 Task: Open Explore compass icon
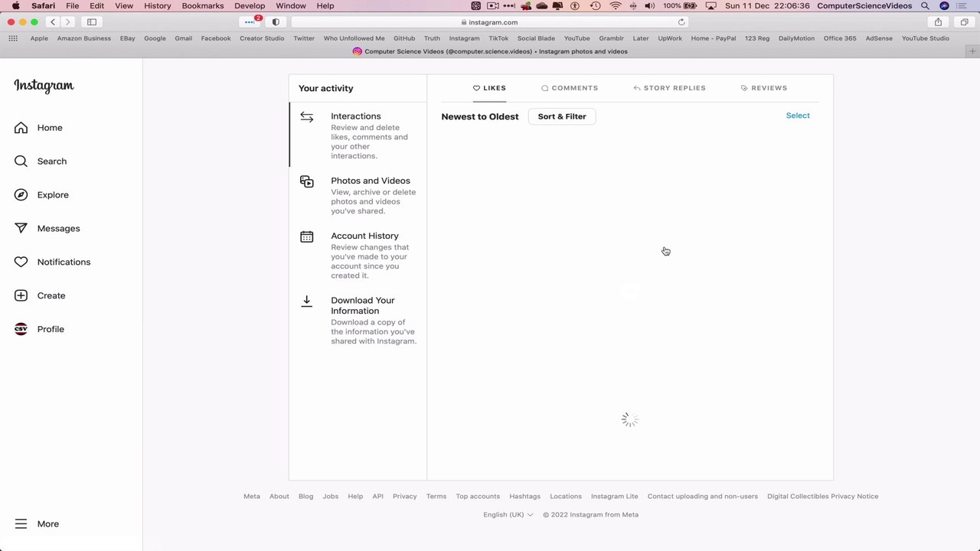(21, 195)
